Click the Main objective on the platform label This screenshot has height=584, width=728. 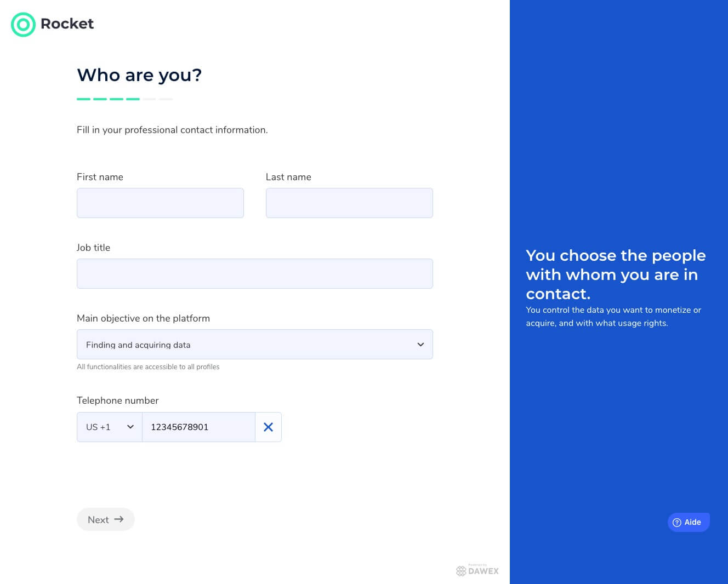(143, 318)
